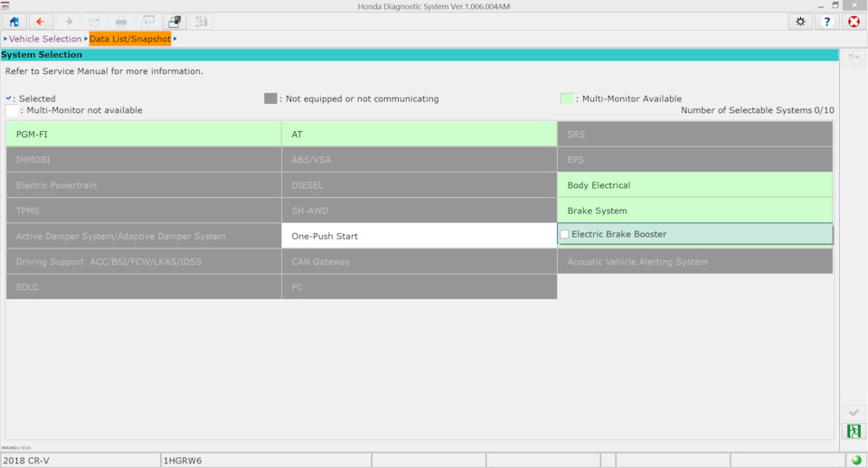This screenshot has width=868, height=468.
Task: Confirm selection with the checkmark icon
Action: 854,413
